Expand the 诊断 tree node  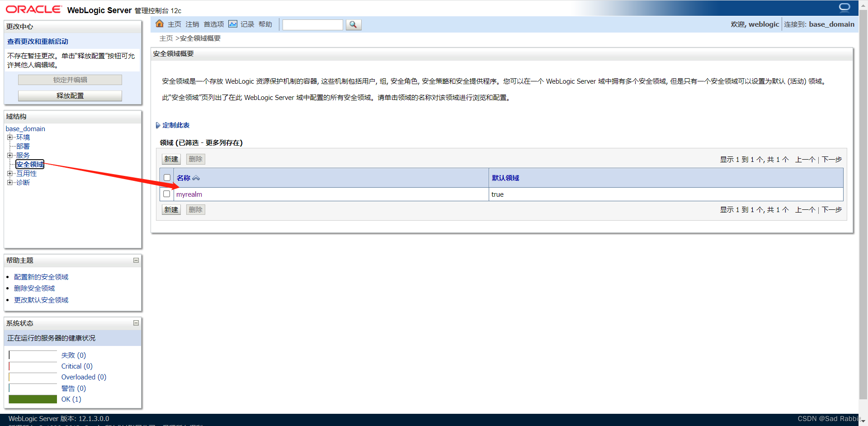click(9, 182)
